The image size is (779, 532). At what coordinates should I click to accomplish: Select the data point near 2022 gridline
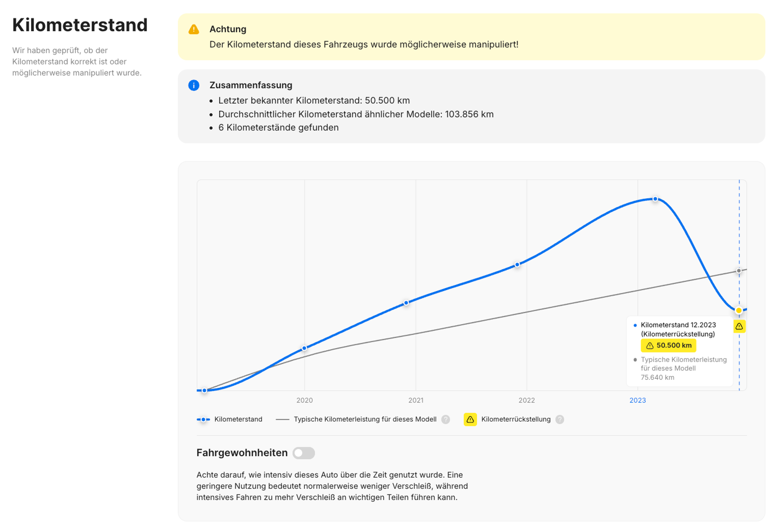pos(517,265)
